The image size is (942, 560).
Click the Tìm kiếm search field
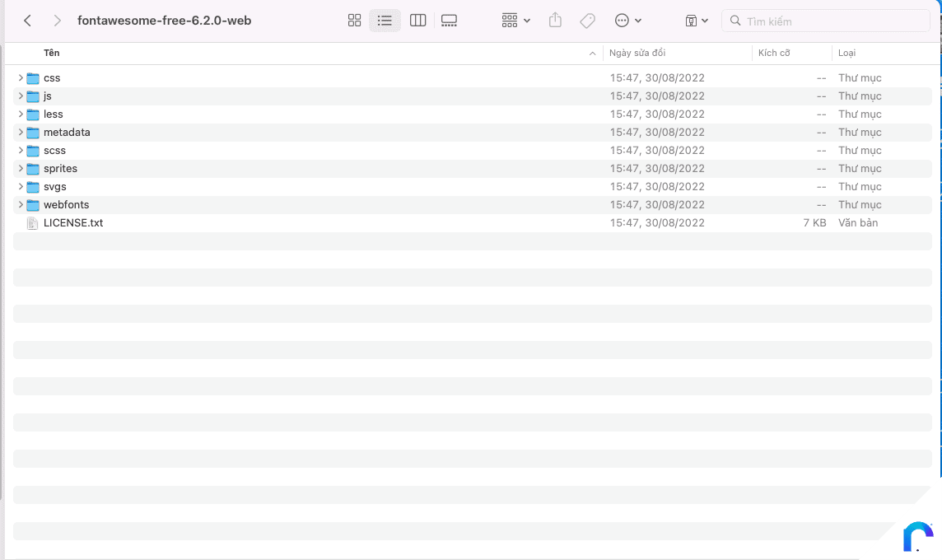pos(825,21)
